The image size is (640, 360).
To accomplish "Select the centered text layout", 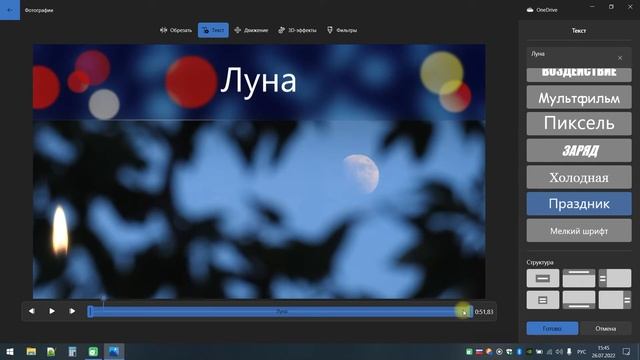I will point(542,278).
